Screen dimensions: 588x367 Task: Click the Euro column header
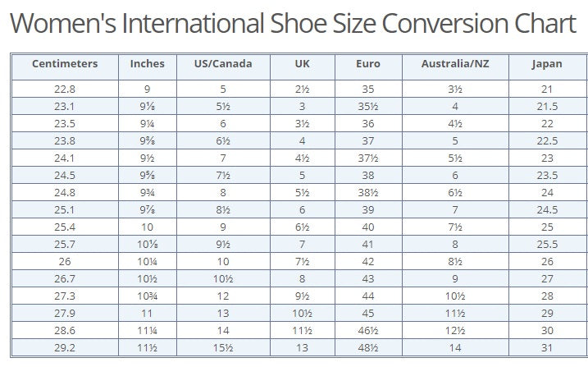click(368, 64)
